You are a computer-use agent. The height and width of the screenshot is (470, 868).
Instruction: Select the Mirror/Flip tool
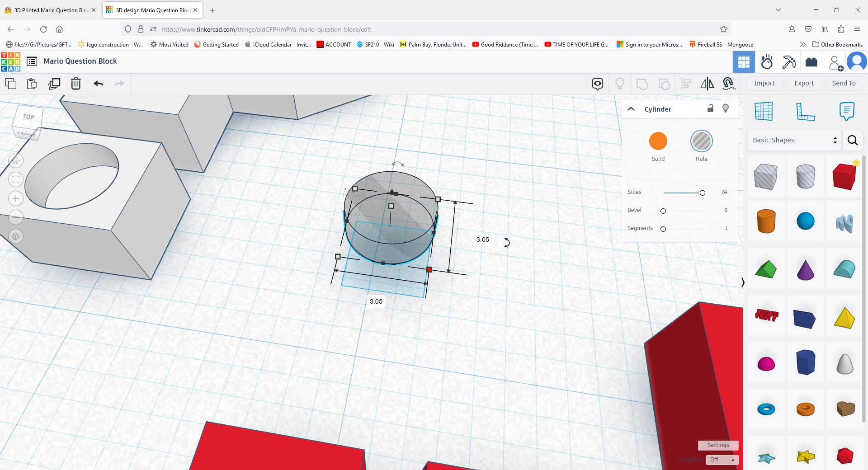[707, 84]
